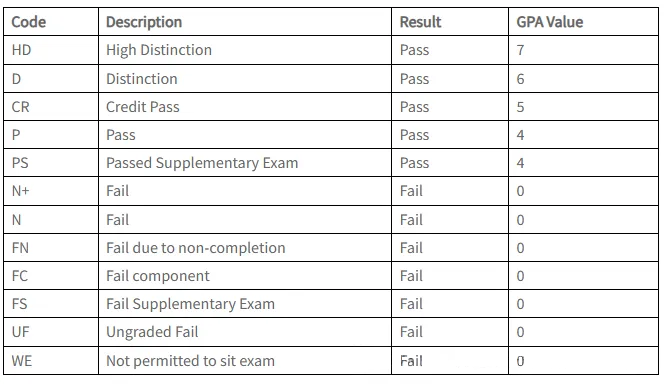This screenshot has height=384, width=666.
Task: Select the Credit Pass description cell
Action: pyautogui.click(x=245, y=107)
